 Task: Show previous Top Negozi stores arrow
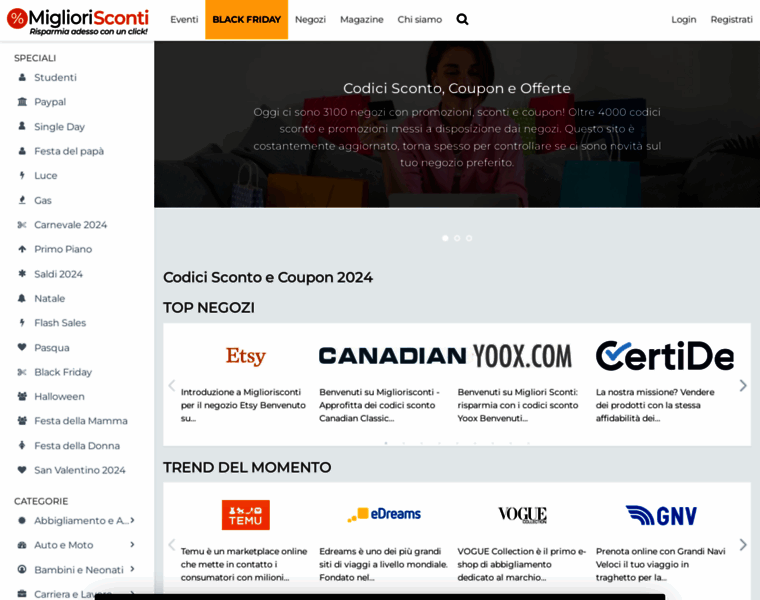172,385
